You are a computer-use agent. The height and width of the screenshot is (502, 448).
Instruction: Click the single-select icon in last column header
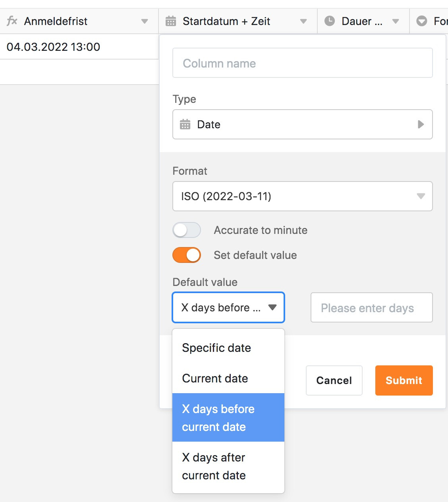pyautogui.click(x=421, y=21)
